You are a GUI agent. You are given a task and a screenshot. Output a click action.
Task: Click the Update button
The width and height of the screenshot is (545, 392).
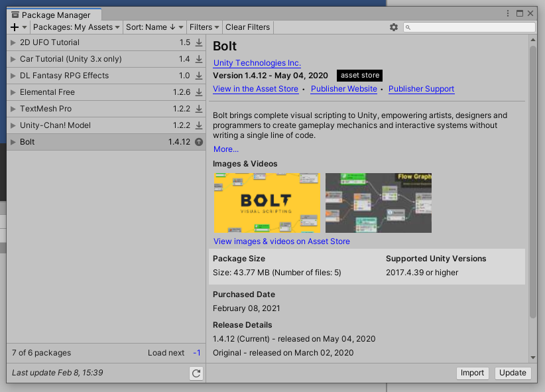tap(513, 373)
